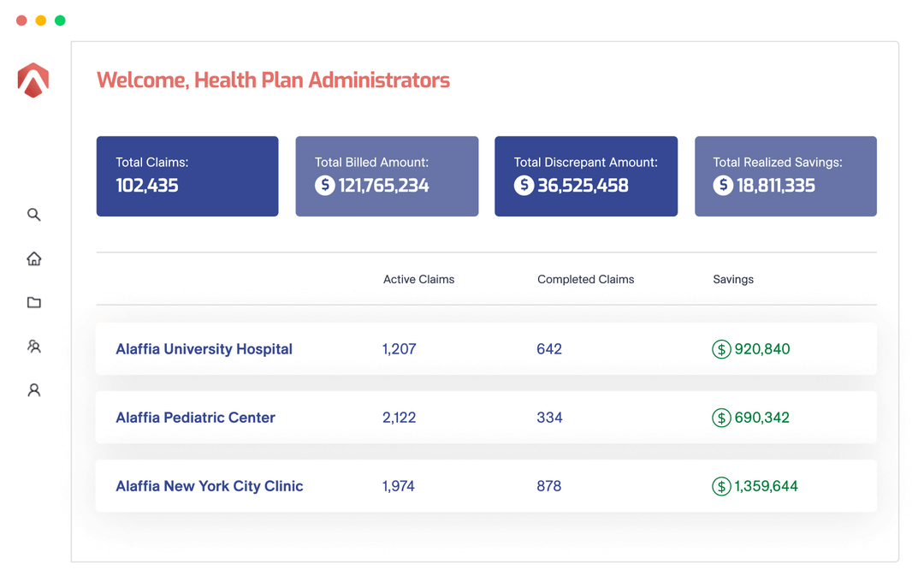Image resolution: width=924 pixels, height=576 pixels.
Task: Click the Completed Claims column header
Action: [585, 279]
